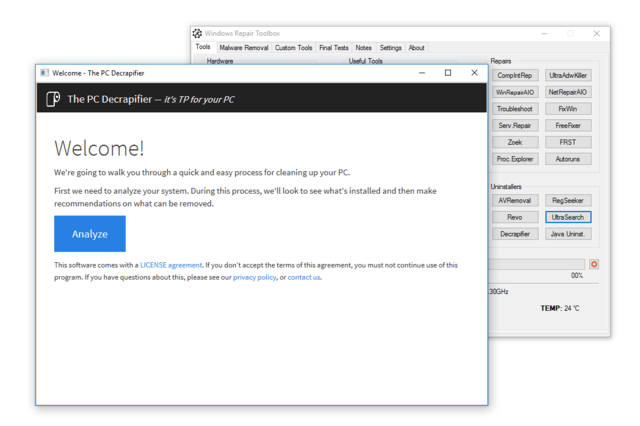Run NetRepairAIO tool
Image resolution: width=640 pixels, height=426 pixels.
point(568,92)
